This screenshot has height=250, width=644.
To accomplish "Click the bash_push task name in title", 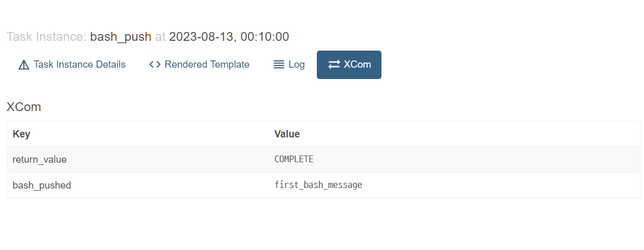I will pos(120,37).
